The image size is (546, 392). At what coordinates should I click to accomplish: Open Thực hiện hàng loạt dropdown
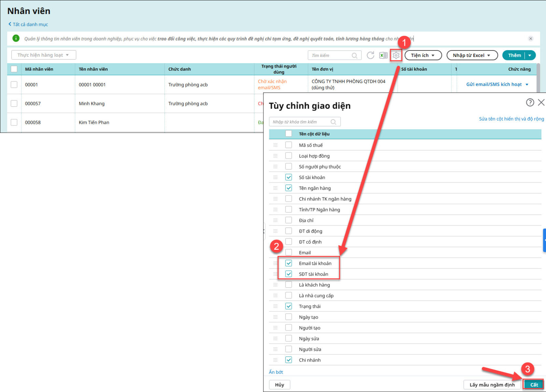click(43, 55)
